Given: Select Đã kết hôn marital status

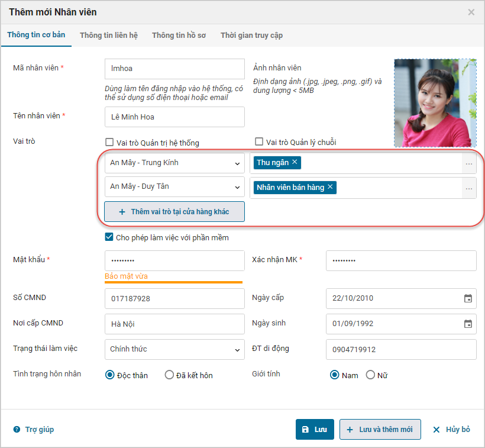Looking at the screenshot, I should click(x=169, y=375).
